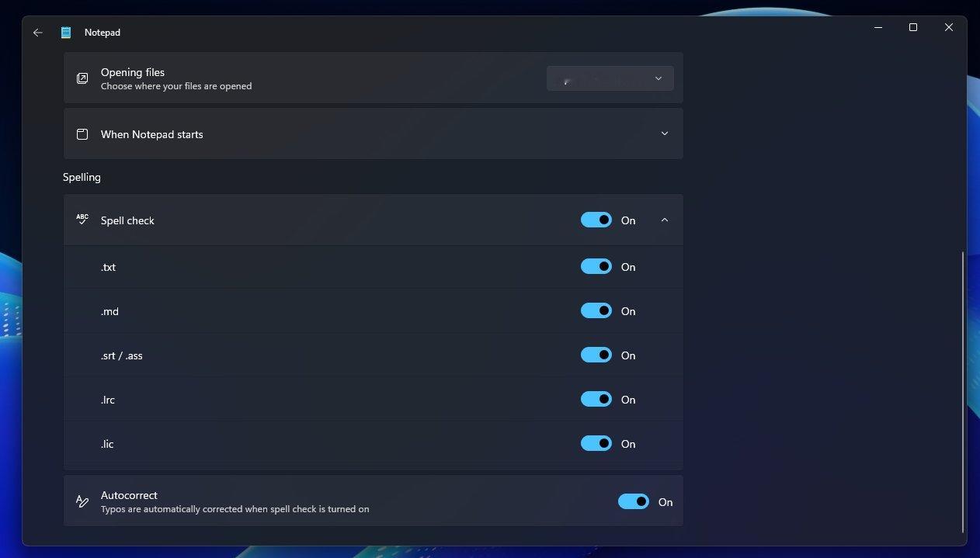
Task: Maximize the Notepad window
Action: (x=913, y=27)
